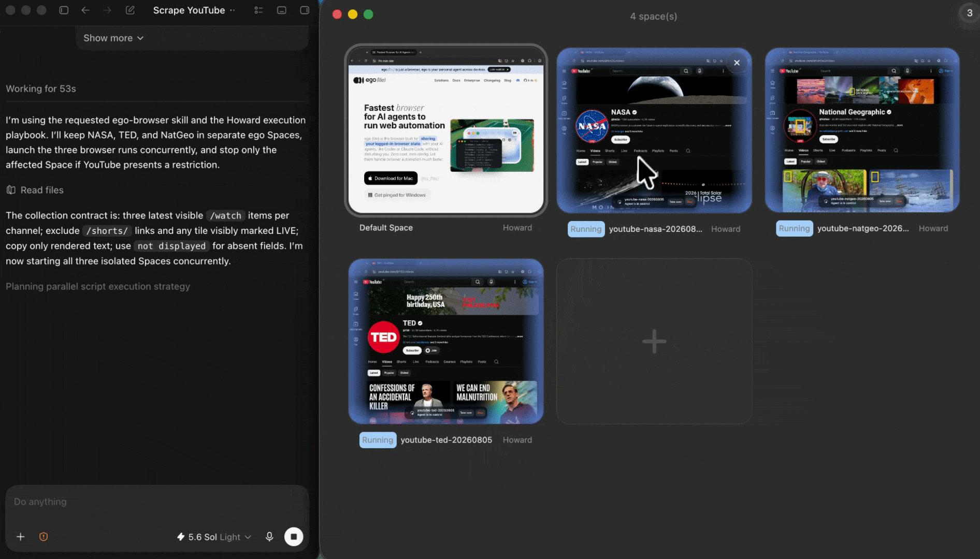
Task: Open the orange warning indicator icon
Action: [44, 537]
